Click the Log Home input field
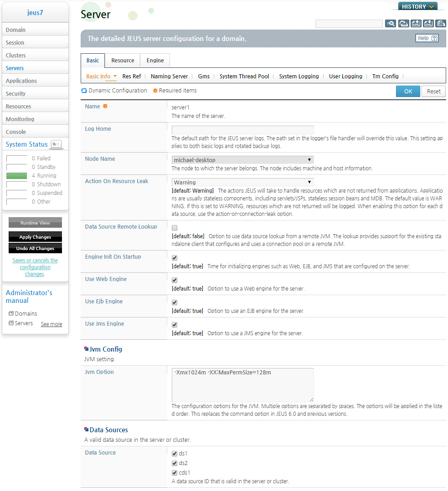Screen dimensions: 448x491 pyautogui.click(x=243, y=130)
